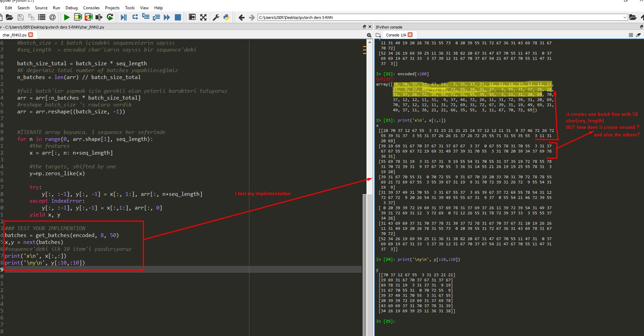644x336 pixels.
Task: Click the Run current cell icon
Action: point(78,17)
